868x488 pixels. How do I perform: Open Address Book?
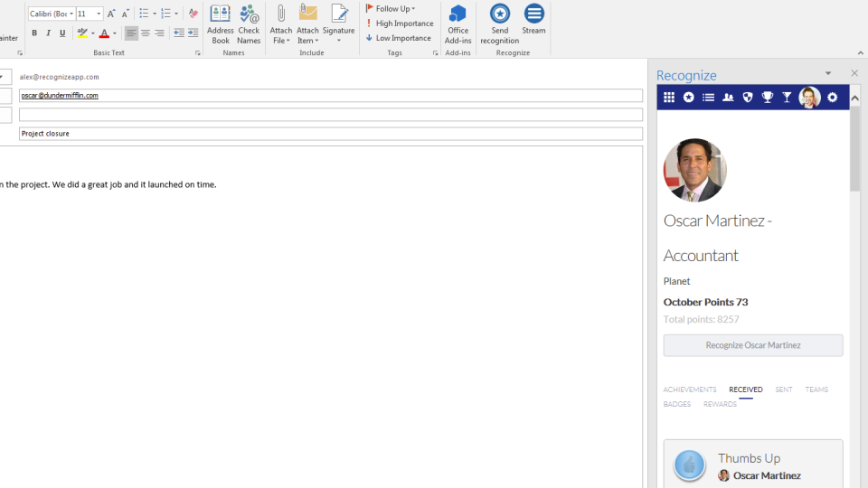click(221, 25)
